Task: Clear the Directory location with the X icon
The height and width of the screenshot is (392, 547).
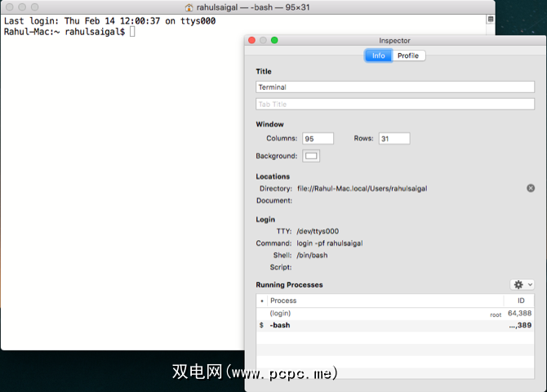Action: point(531,189)
